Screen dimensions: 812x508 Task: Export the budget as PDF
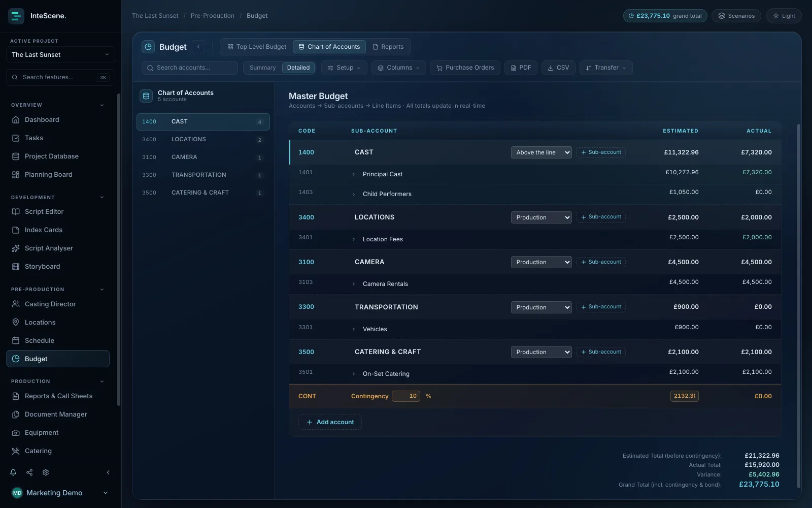(521, 68)
